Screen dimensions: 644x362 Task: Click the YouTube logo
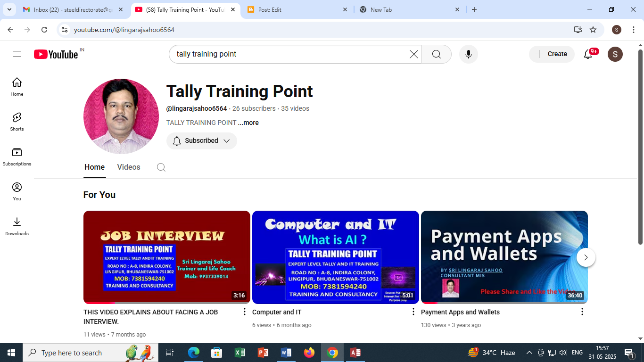(56, 54)
